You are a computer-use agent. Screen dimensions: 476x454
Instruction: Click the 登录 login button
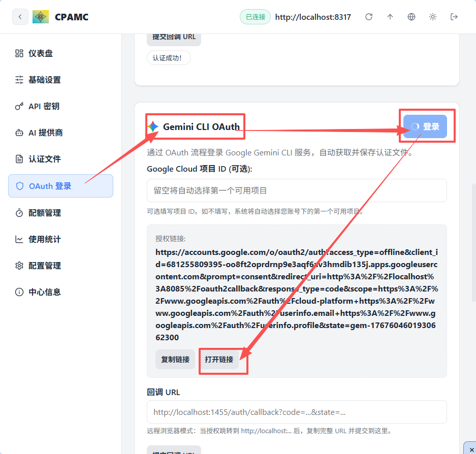click(427, 125)
